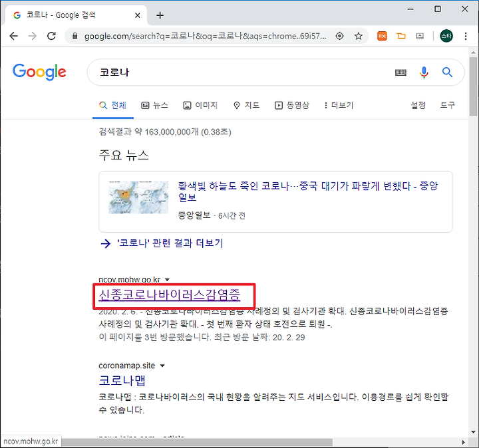View site info via the padlock icon
The width and height of the screenshot is (479, 448).
75,36
